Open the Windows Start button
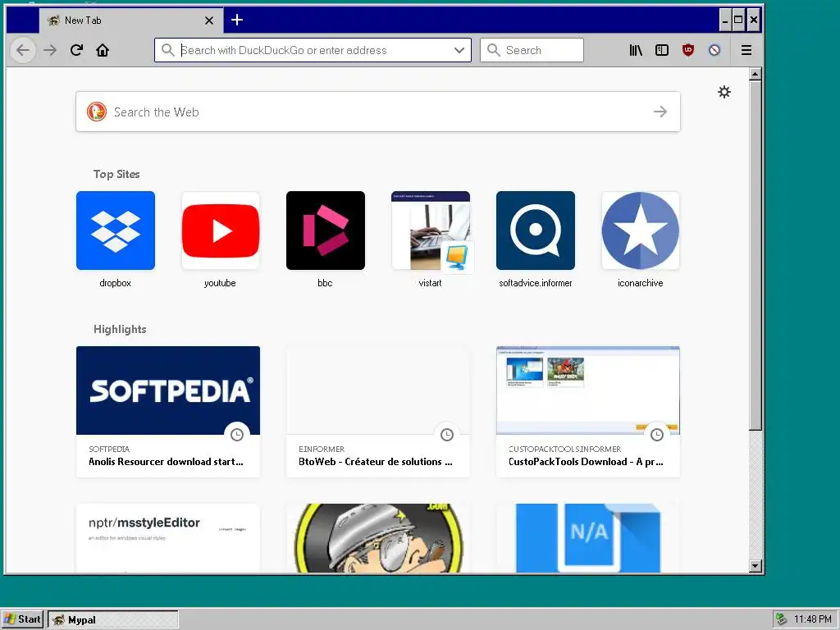840x630 pixels. [x=22, y=619]
